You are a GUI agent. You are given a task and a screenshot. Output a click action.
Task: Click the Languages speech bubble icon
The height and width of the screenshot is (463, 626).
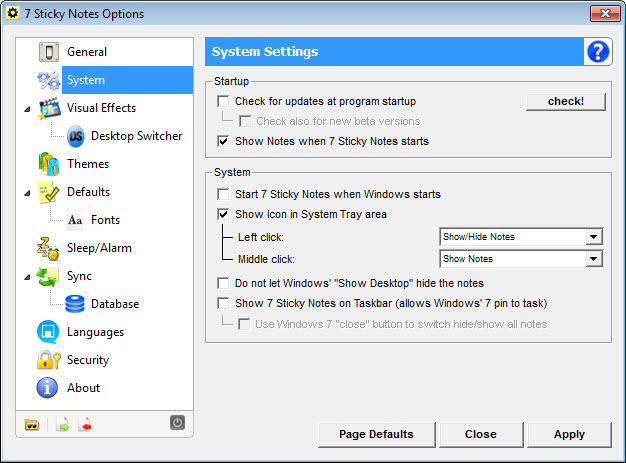pyautogui.click(x=48, y=332)
